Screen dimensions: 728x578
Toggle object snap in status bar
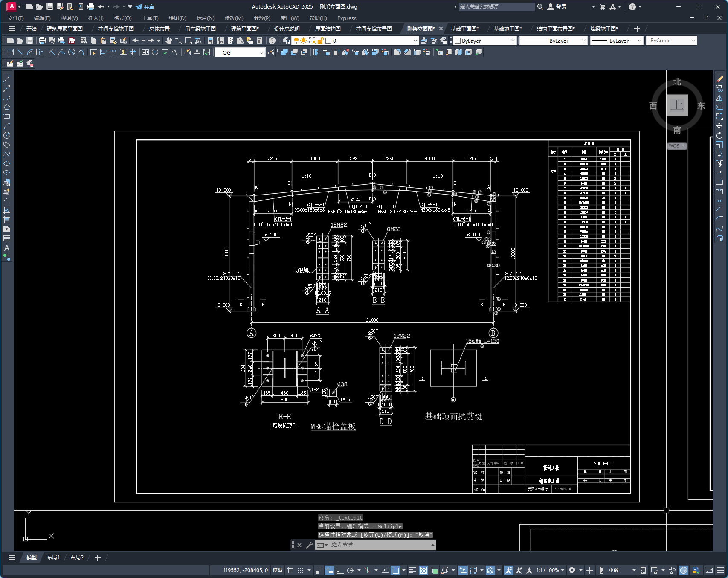[x=395, y=570]
